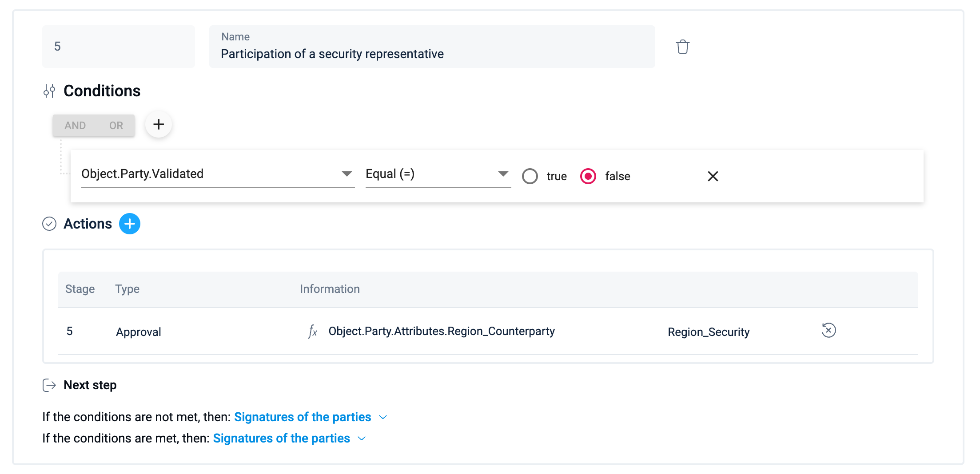Image resolution: width=980 pixels, height=474 pixels.
Task: Add a new condition with plus icon
Action: click(x=159, y=124)
